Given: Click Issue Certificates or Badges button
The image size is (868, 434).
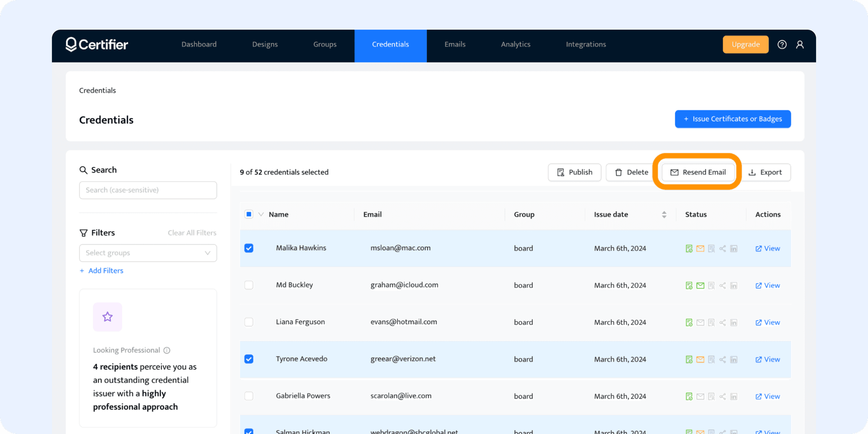Looking at the screenshot, I should click(732, 119).
